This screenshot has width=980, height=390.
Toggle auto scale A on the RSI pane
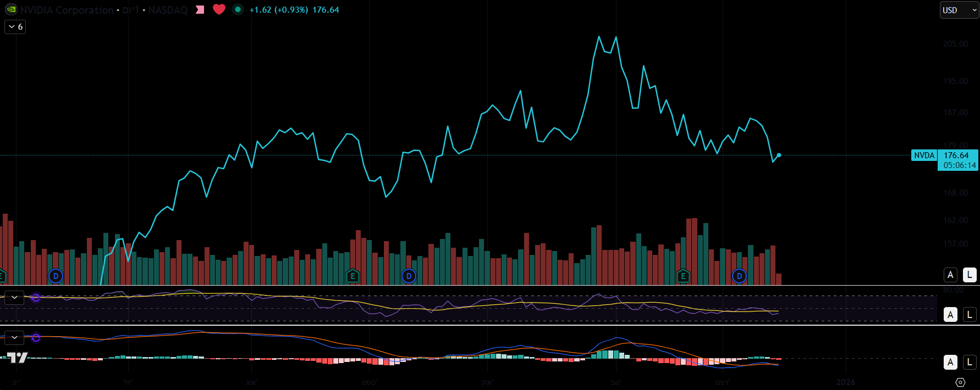(950, 315)
